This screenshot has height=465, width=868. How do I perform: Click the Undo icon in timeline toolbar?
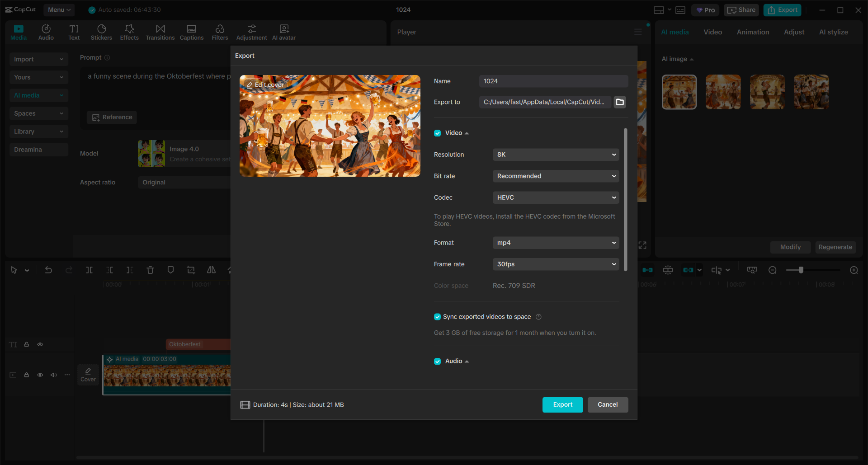48,270
